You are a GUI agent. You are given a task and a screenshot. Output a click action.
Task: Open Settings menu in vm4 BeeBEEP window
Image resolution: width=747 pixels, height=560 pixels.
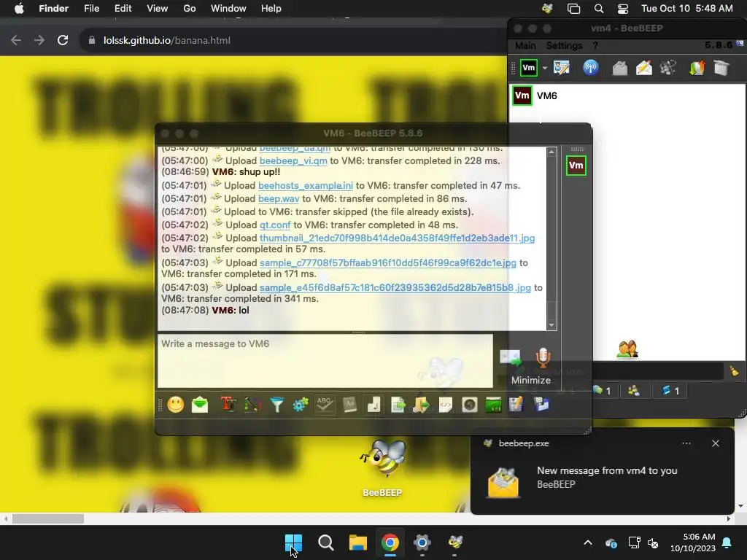pos(564,46)
